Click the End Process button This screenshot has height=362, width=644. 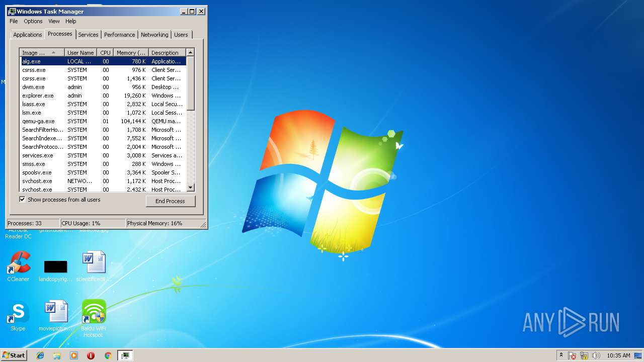[170, 201]
